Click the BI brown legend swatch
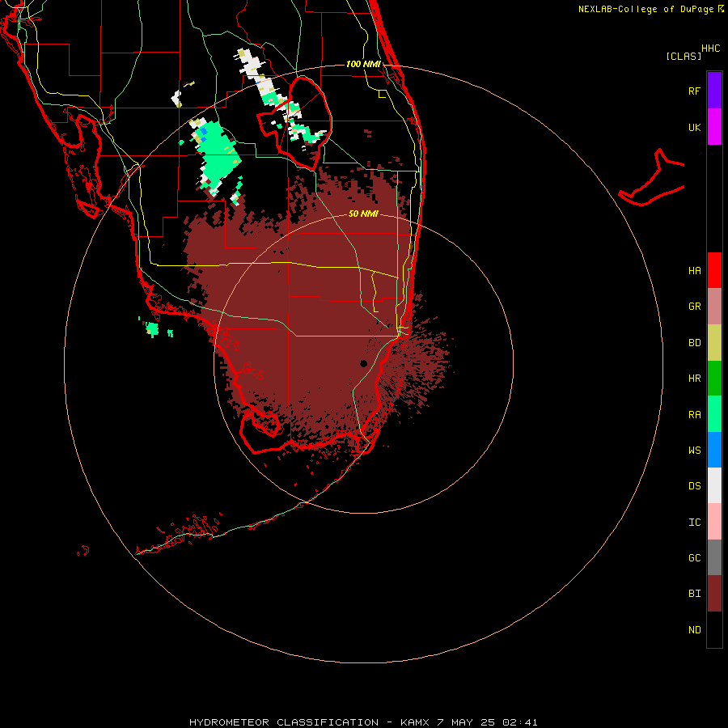The width and height of the screenshot is (728, 728). pyautogui.click(x=714, y=594)
